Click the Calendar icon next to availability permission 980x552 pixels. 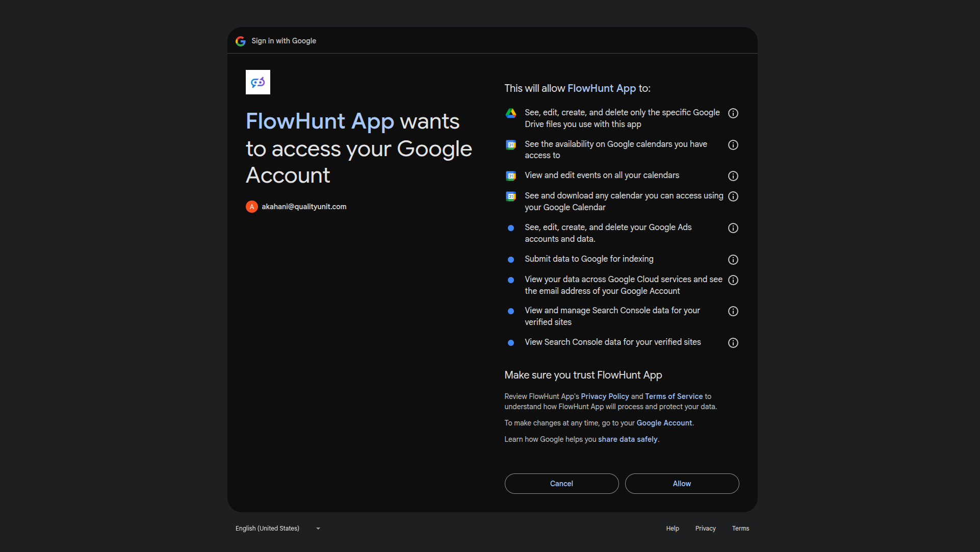[511, 145]
